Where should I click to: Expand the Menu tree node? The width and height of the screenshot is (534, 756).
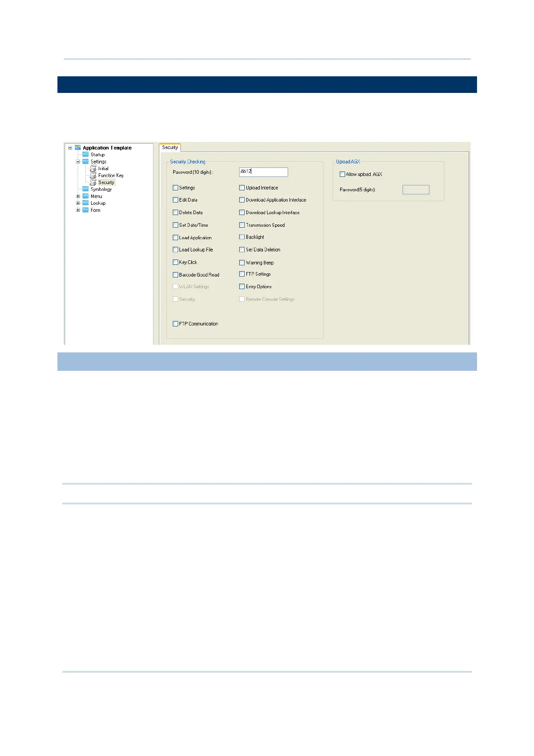pos(78,196)
